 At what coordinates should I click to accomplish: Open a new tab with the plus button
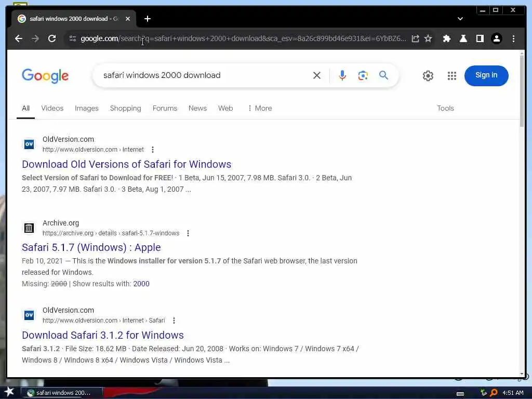point(147,19)
